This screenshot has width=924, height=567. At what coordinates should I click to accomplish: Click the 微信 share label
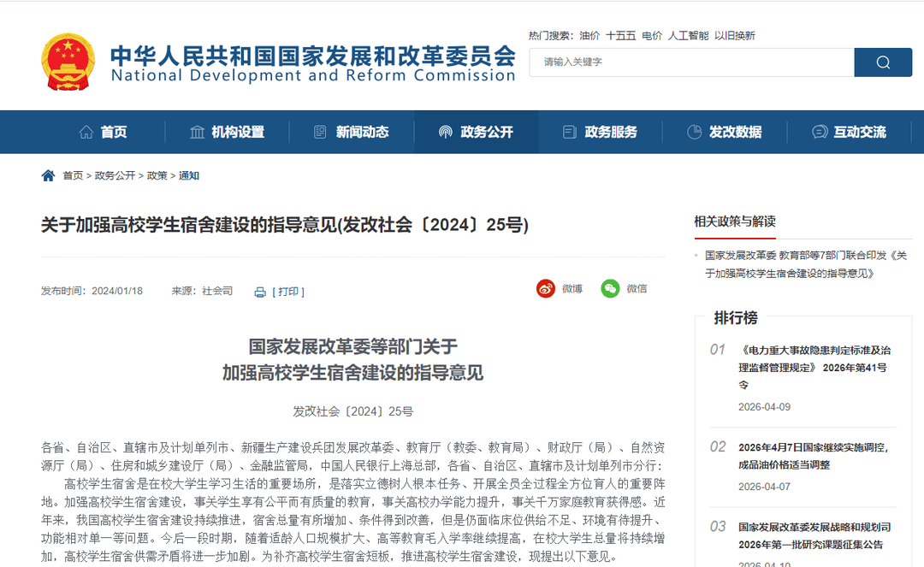pyautogui.click(x=637, y=288)
